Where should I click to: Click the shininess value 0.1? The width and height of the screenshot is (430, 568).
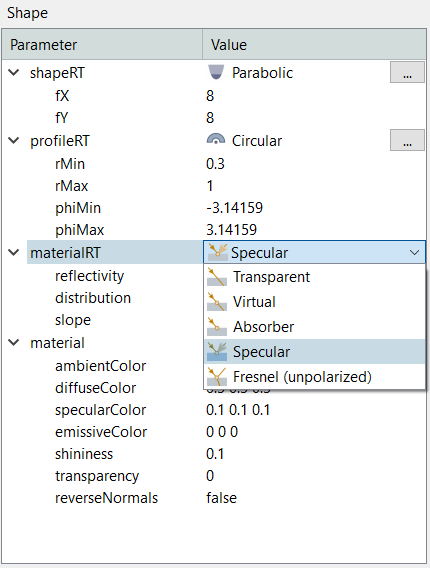tap(215, 454)
